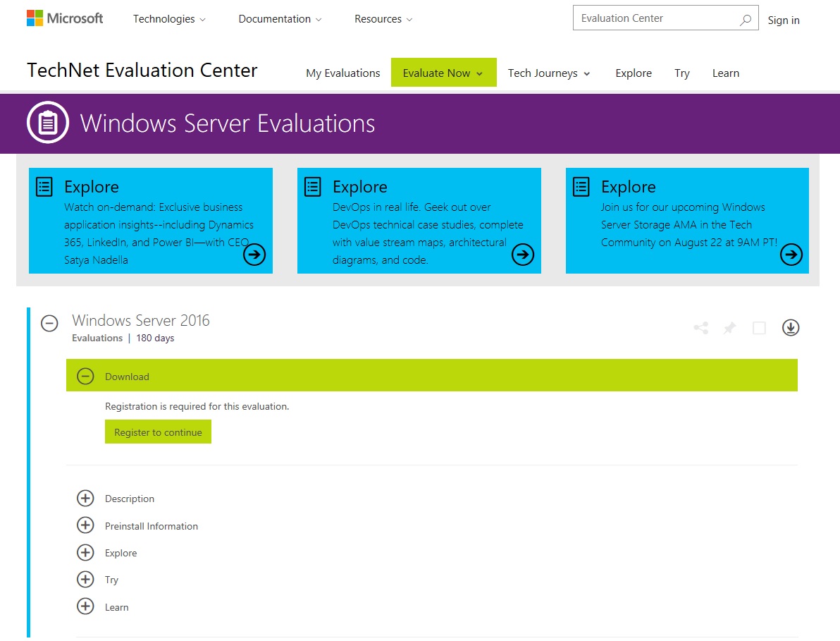The height and width of the screenshot is (641, 840).
Task: Click the Sign in link
Action: (783, 20)
